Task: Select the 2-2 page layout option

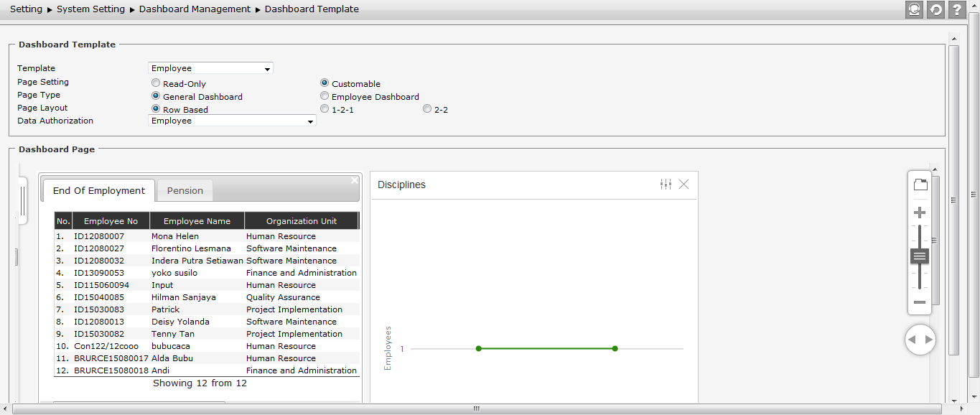Action: (427, 109)
